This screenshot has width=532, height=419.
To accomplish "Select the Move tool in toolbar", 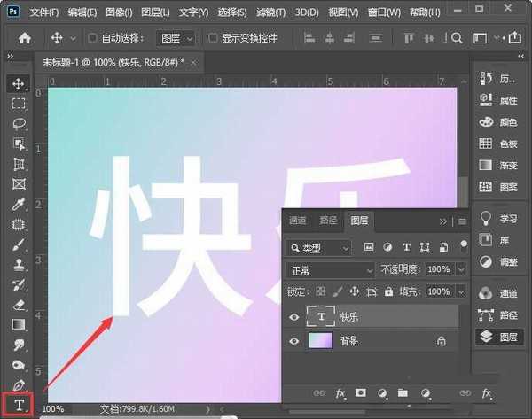I will click(x=19, y=84).
